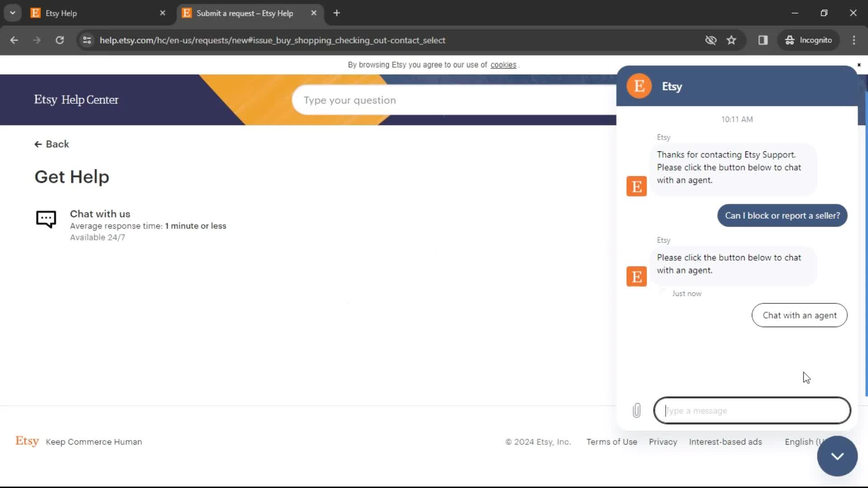Click the chat bubble icon
The width and height of the screenshot is (868, 488).
46,220
